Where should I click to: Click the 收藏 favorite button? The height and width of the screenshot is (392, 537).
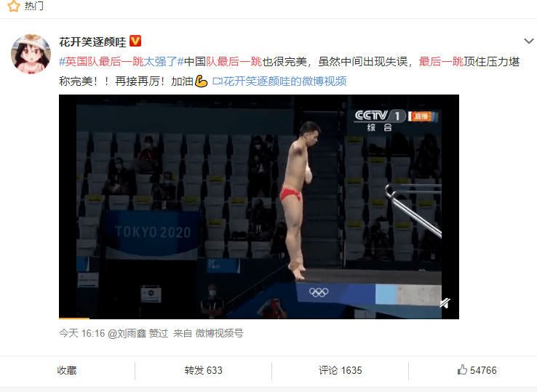coord(67,370)
